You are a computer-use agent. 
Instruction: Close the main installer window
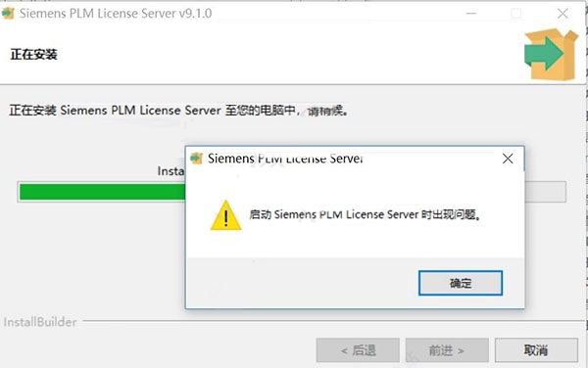(563, 14)
